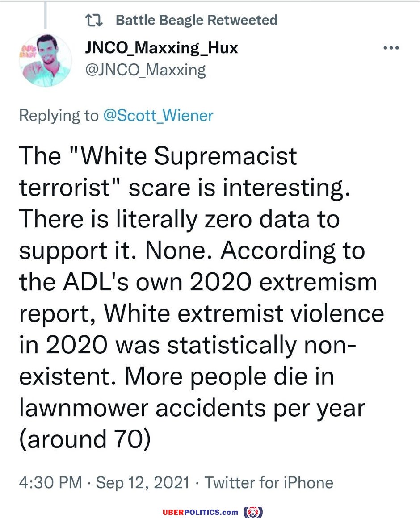The width and height of the screenshot is (420, 518).
Task: Follow the @Scott_Wiener mention link
Action: click(x=158, y=115)
